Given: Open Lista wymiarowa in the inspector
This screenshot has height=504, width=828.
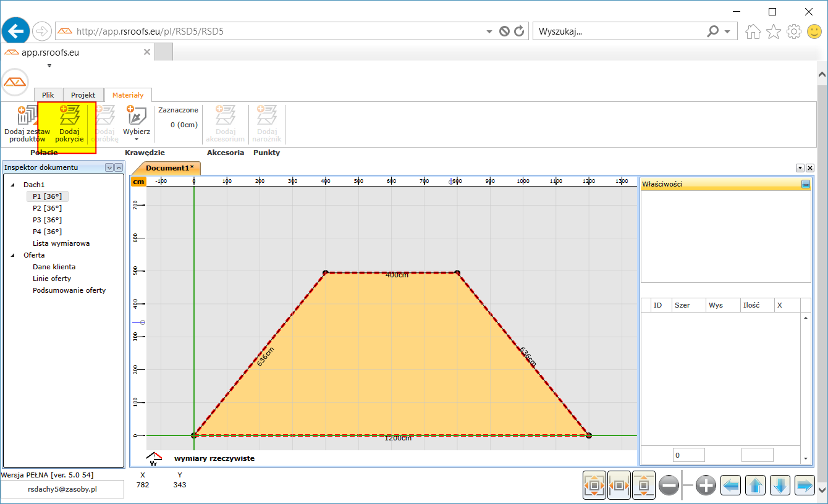Looking at the screenshot, I should click(x=61, y=243).
